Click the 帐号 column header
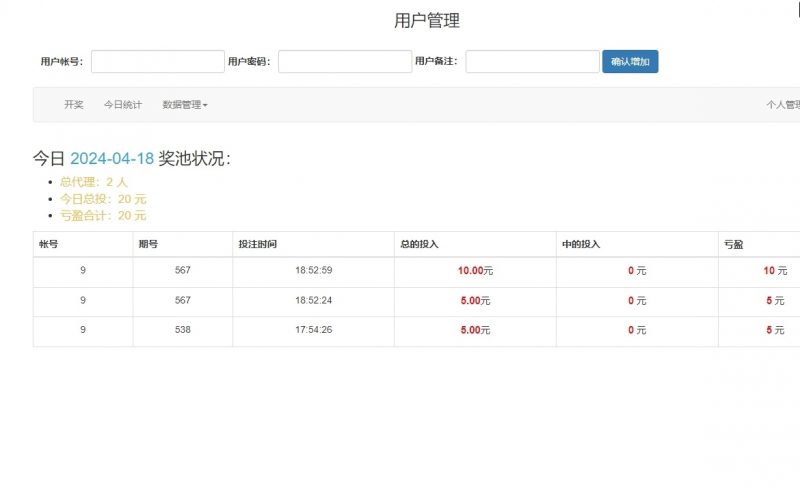800x488 pixels. (x=49, y=244)
